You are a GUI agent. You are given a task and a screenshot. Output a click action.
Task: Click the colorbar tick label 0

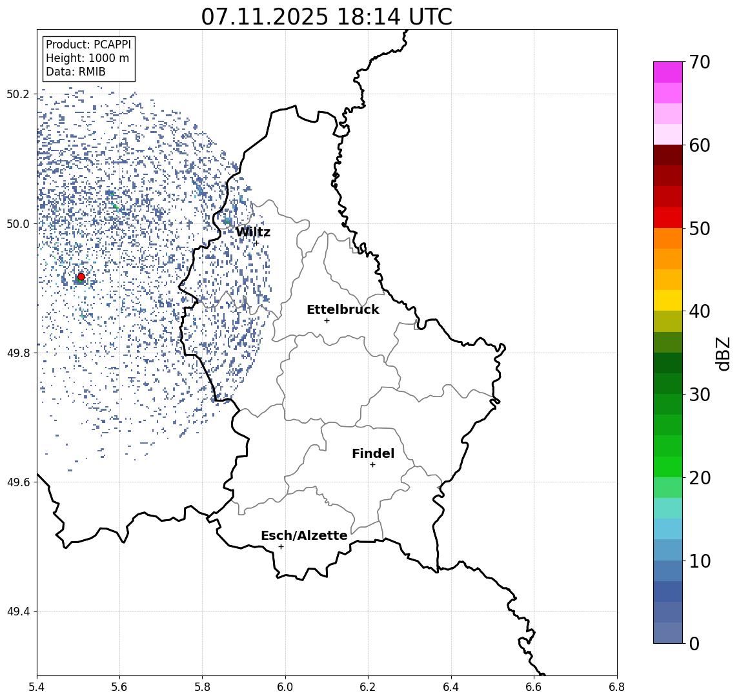click(694, 643)
